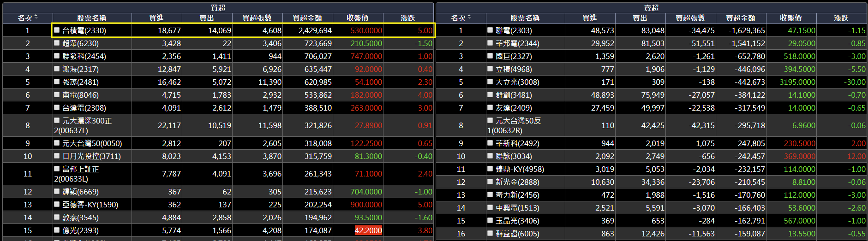Select the 83,048 sell volume cell
Screen dimensions: 868x241
[640, 30]
